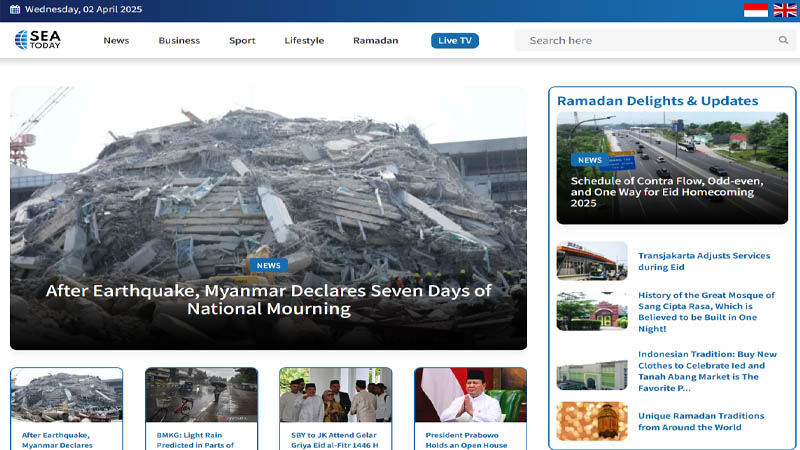
Task: Open the Transjakarta Adjusts Services during Eid link
Action: (704, 261)
